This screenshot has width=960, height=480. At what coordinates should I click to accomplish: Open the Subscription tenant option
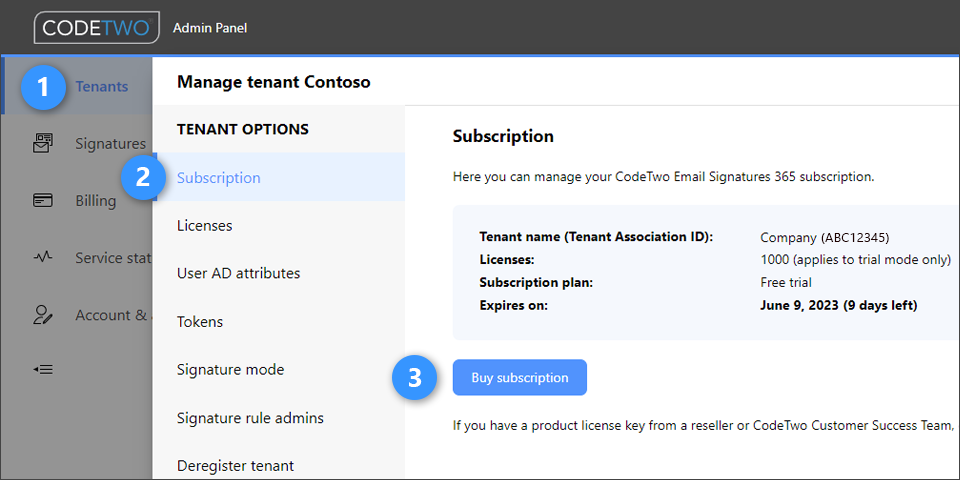coord(219,178)
